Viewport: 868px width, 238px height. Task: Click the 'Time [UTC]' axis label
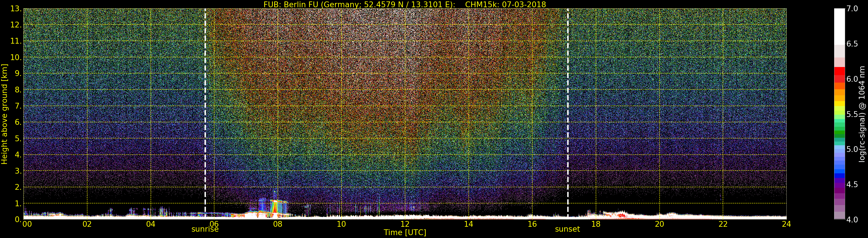(405, 232)
